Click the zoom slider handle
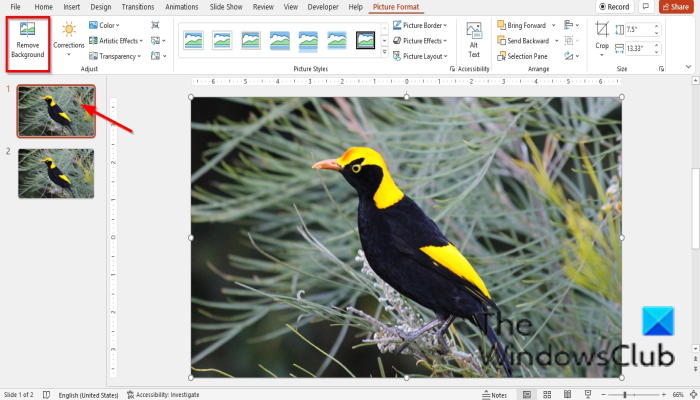The width and height of the screenshot is (700, 400). (x=625, y=395)
